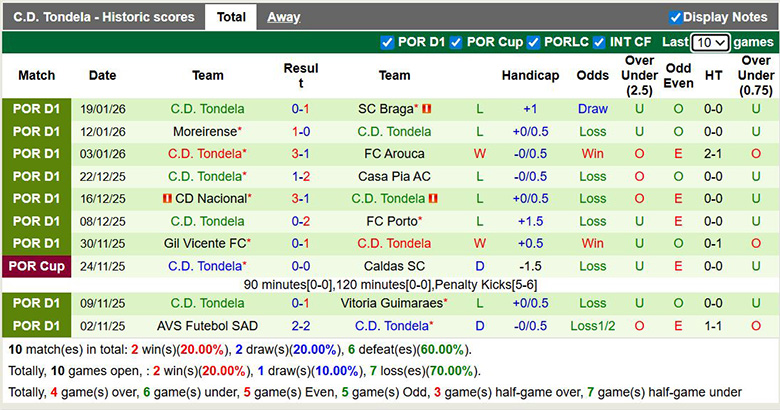Image resolution: width=780 pixels, height=410 pixels.
Task: Open the SC Braga team link
Action: (387, 109)
